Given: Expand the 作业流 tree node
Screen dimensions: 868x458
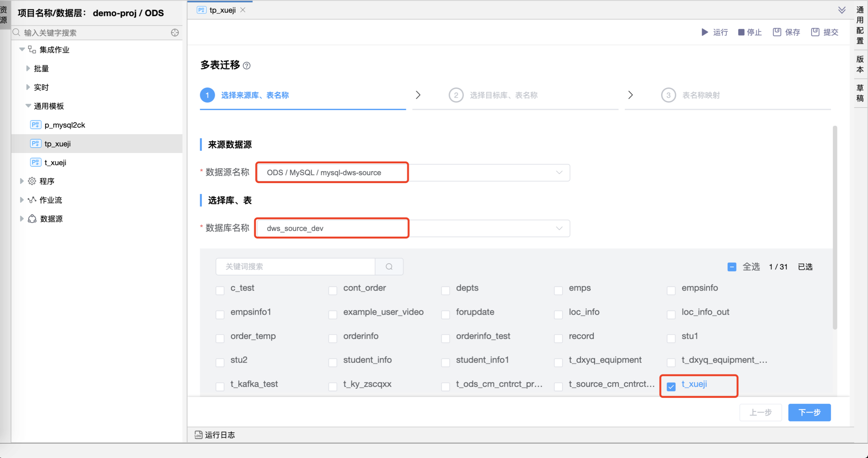Looking at the screenshot, I should [22, 200].
